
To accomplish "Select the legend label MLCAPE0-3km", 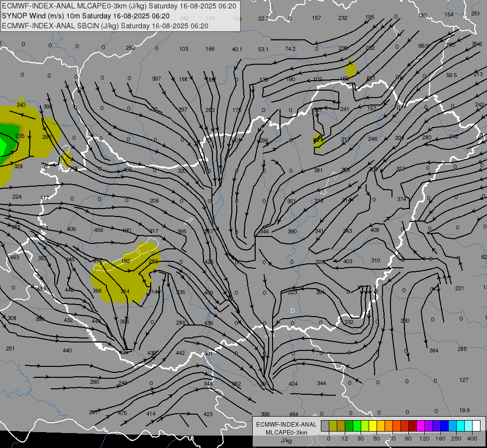I will (286, 433).
